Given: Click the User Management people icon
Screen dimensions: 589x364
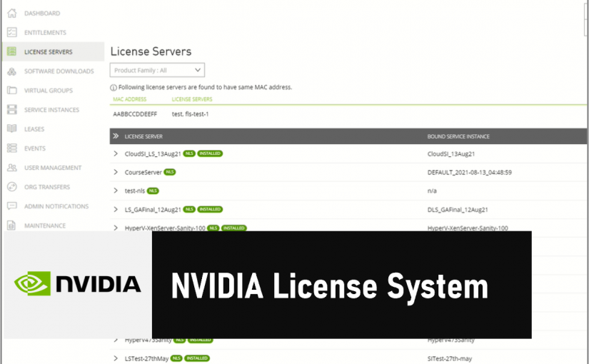Looking at the screenshot, I should point(12,168).
